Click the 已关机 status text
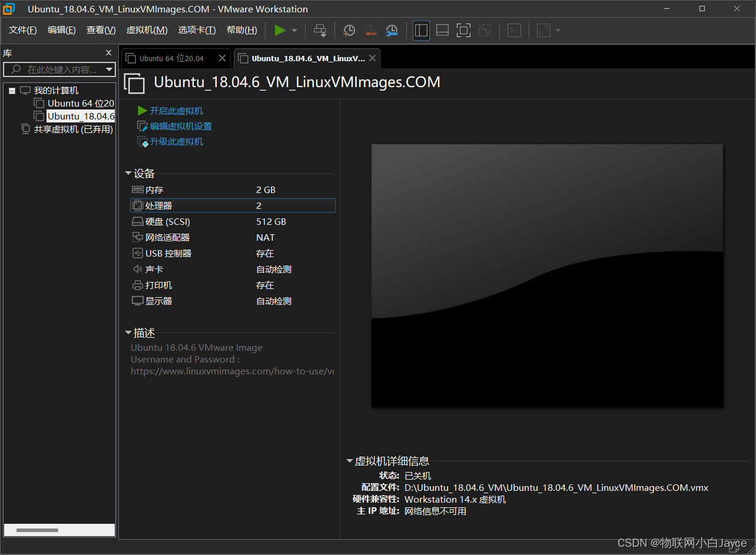The height and width of the screenshot is (555, 756). coord(417,476)
